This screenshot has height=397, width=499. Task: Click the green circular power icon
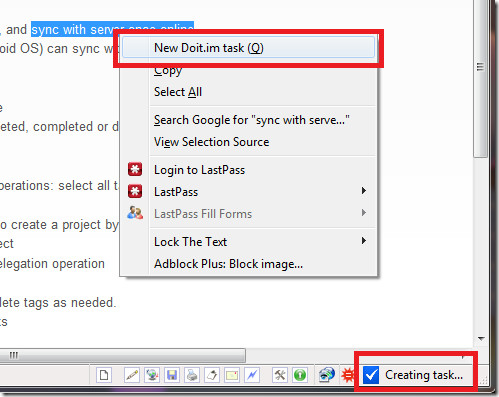[x=300, y=375]
